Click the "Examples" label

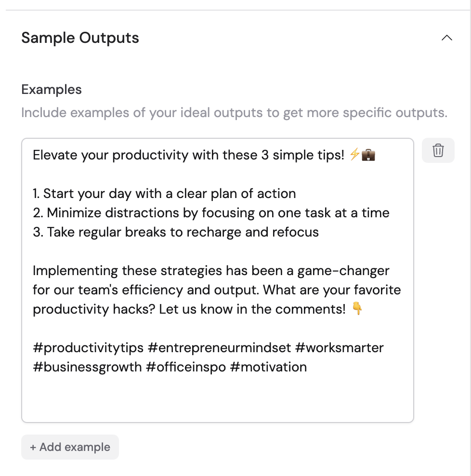click(x=51, y=90)
